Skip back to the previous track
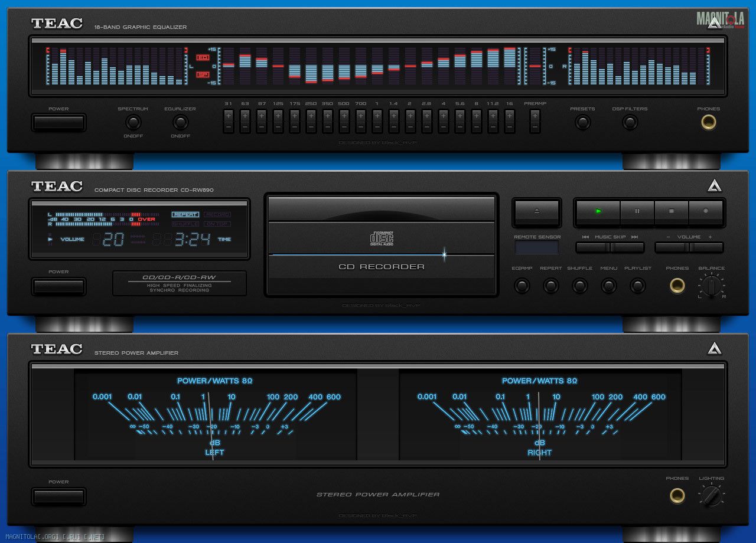 pos(593,247)
